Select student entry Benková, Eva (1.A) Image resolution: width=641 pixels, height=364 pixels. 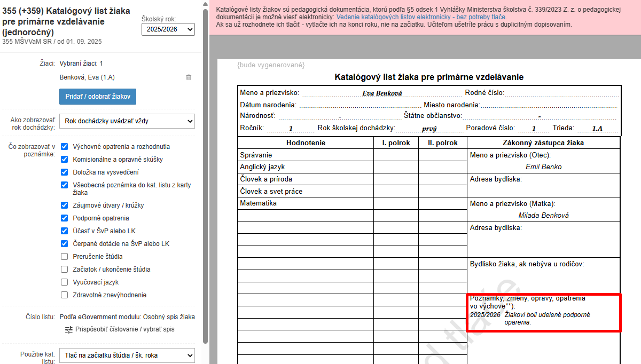point(87,77)
